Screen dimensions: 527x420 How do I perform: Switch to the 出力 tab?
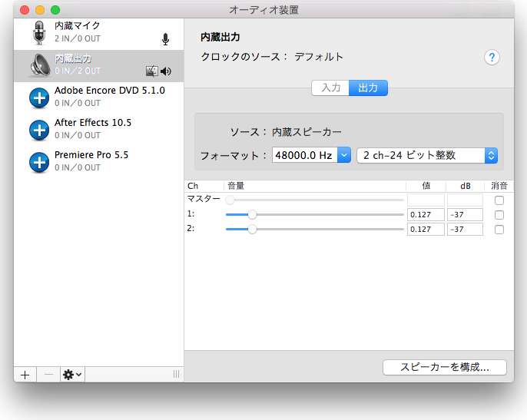tap(369, 88)
